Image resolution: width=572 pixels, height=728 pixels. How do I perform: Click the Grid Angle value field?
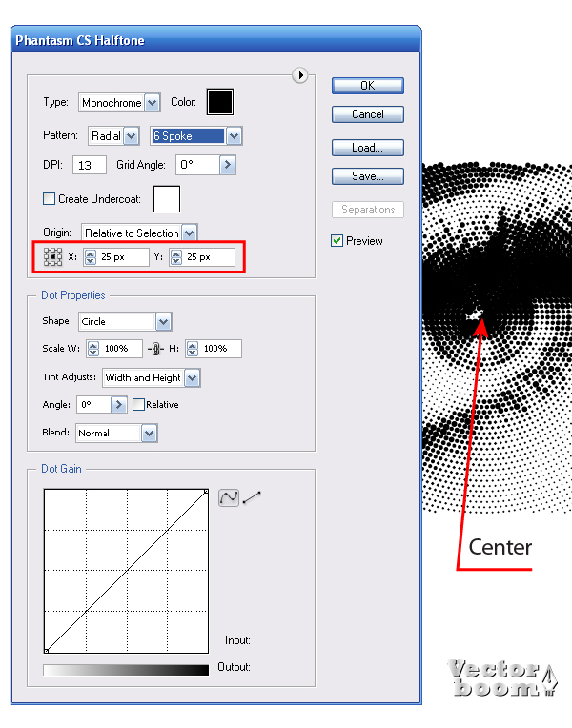coord(197,165)
